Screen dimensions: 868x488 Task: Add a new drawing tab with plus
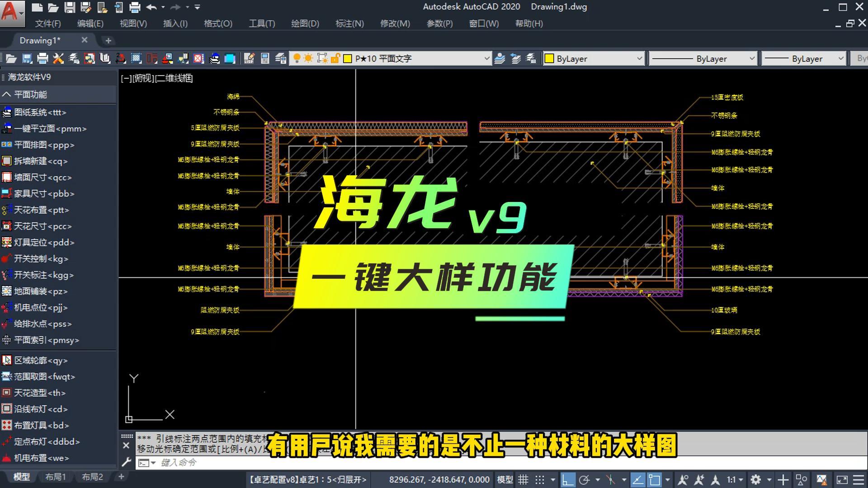click(108, 41)
